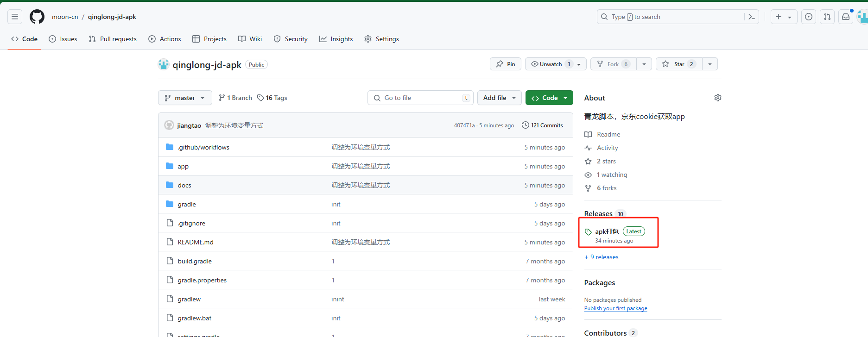Switch to the Projects tab
The width and height of the screenshot is (868, 337).
[x=209, y=39]
